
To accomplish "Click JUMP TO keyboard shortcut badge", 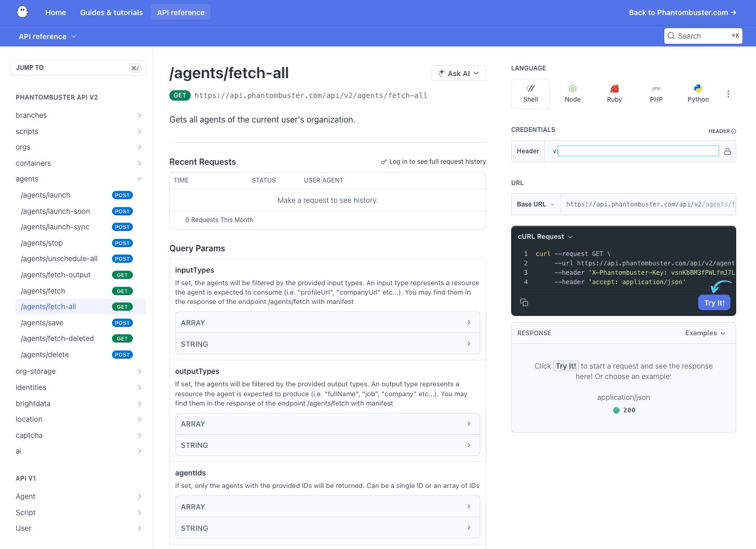I will (x=135, y=68).
